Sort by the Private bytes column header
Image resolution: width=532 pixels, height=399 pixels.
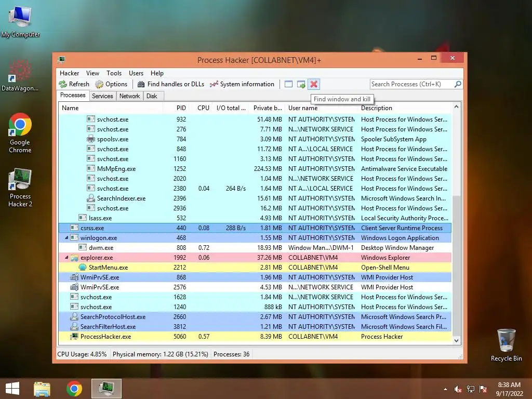click(x=268, y=108)
